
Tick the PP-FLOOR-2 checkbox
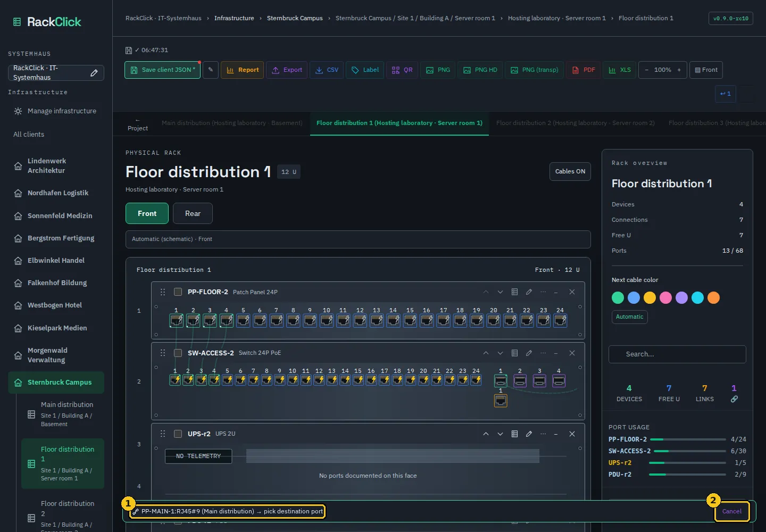[x=178, y=292]
